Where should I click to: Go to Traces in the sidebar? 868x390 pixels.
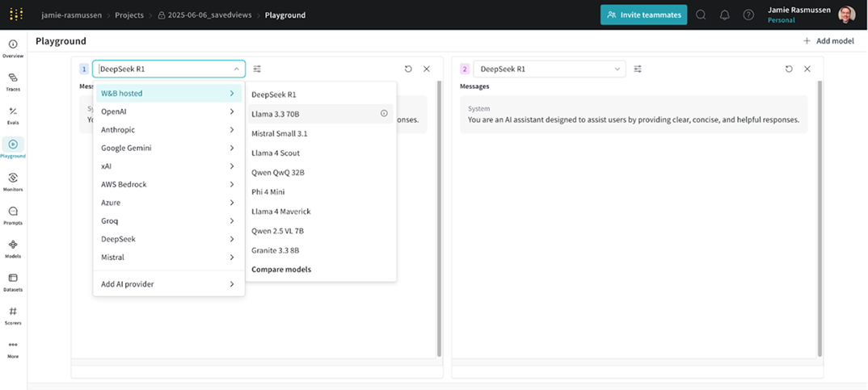[13, 82]
